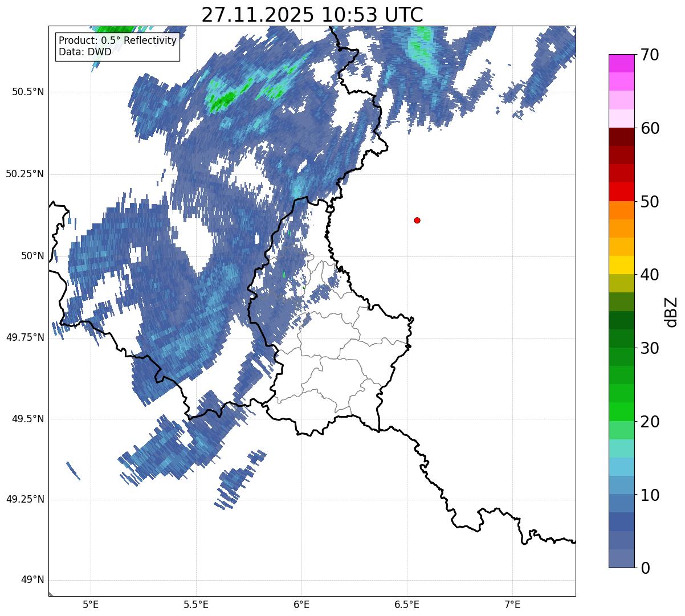Click the yellow colorbar segment above 40
685x616 pixels.
click(621, 265)
